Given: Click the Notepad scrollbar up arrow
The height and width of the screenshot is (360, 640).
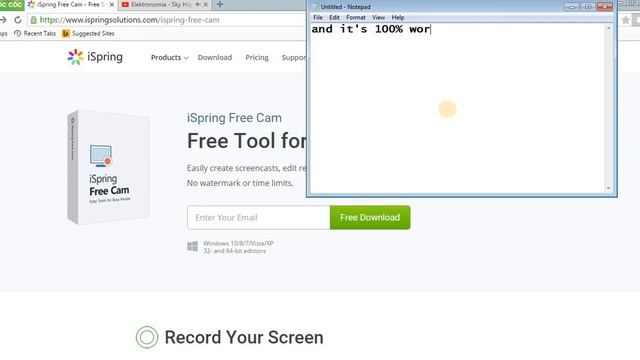Looking at the screenshot, I should [x=609, y=28].
